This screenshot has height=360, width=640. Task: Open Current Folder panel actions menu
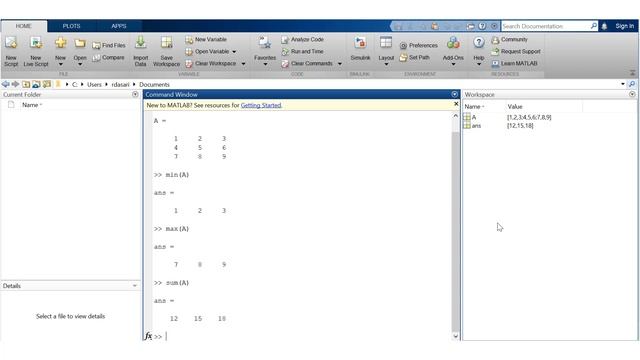coord(135,94)
